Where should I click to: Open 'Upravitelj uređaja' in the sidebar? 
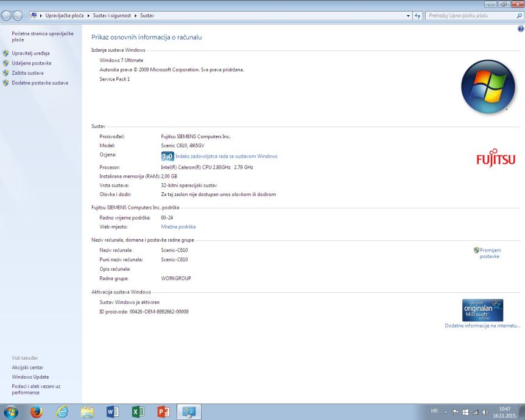click(x=30, y=54)
